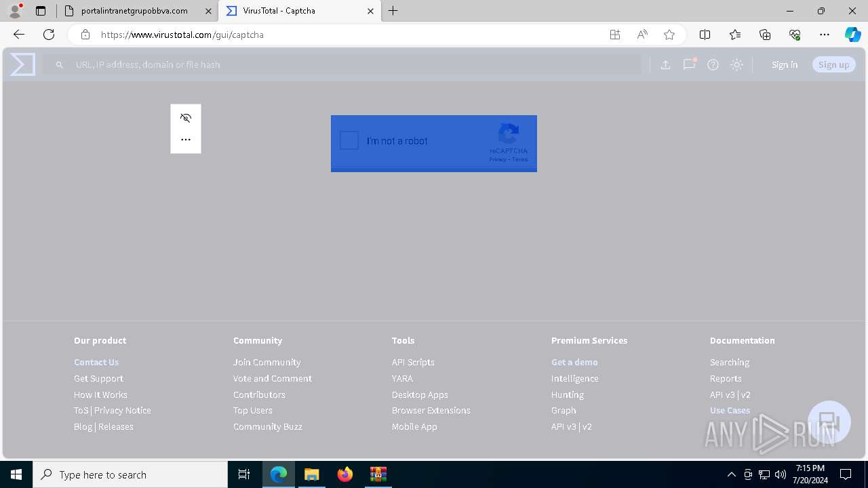Open the How It Works link

[100, 395]
